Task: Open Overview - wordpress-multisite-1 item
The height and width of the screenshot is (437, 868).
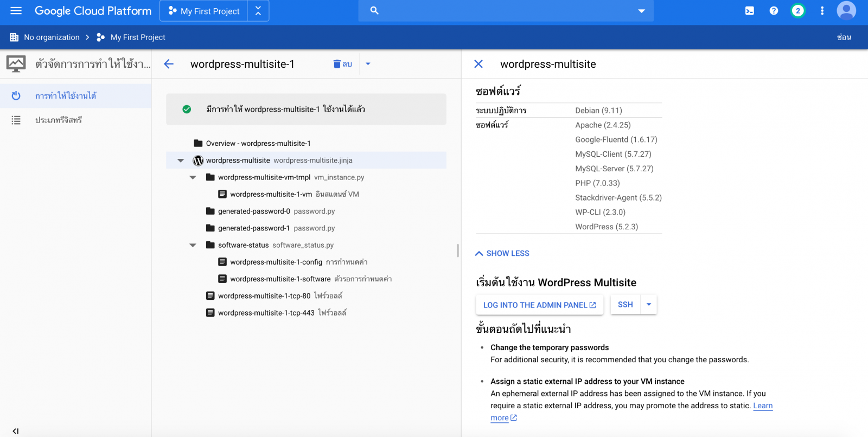Action: pyautogui.click(x=258, y=144)
